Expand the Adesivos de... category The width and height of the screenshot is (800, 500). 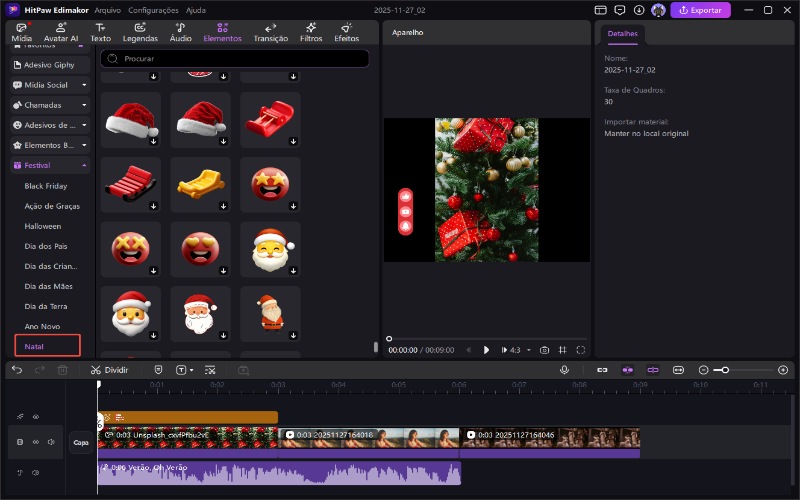(50, 125)
